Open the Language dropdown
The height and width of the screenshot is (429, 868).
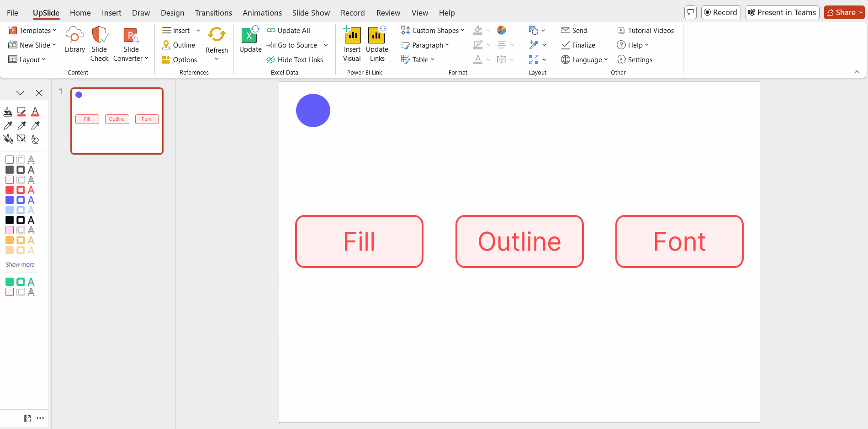click(584, 59)
